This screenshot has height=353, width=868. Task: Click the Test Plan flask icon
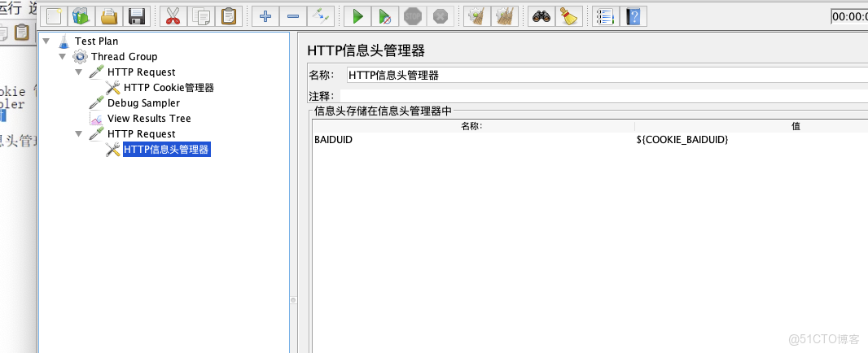pyautogui.click(x=64, y=41)
